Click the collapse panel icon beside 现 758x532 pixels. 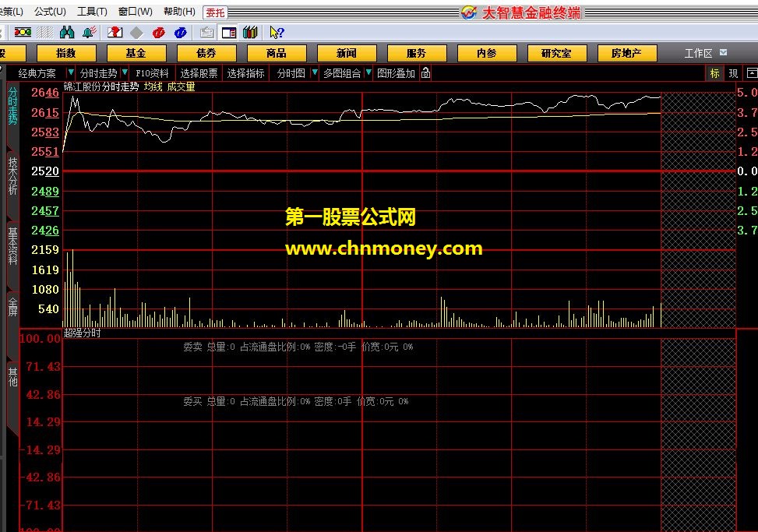coord(752,73)
